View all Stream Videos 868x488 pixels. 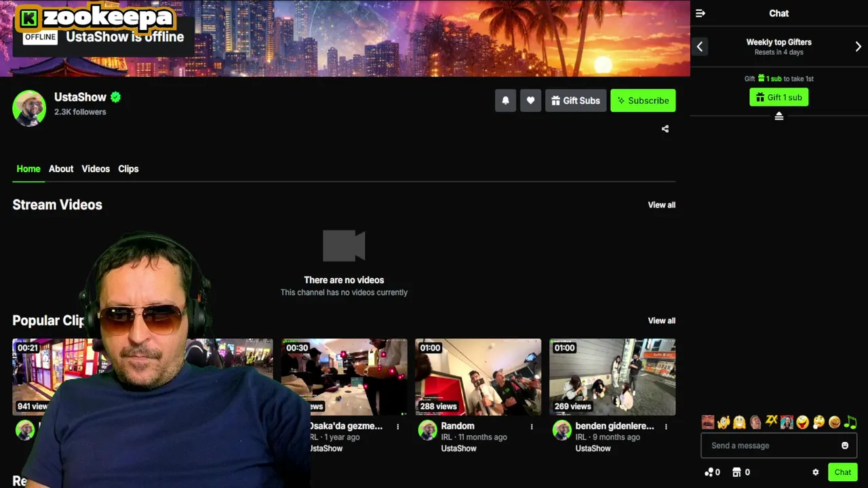coord(662,205)
